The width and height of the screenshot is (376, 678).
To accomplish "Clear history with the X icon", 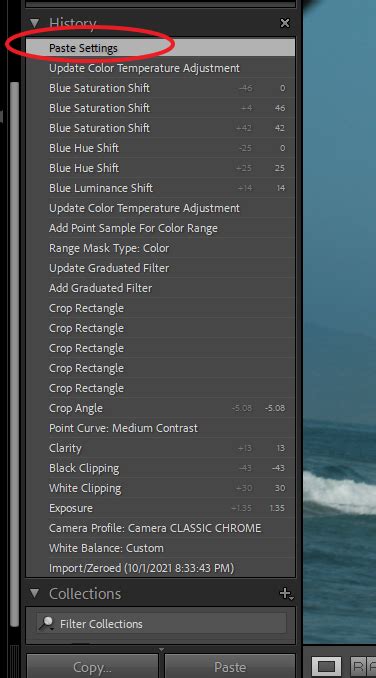I will tap(285, 23).
